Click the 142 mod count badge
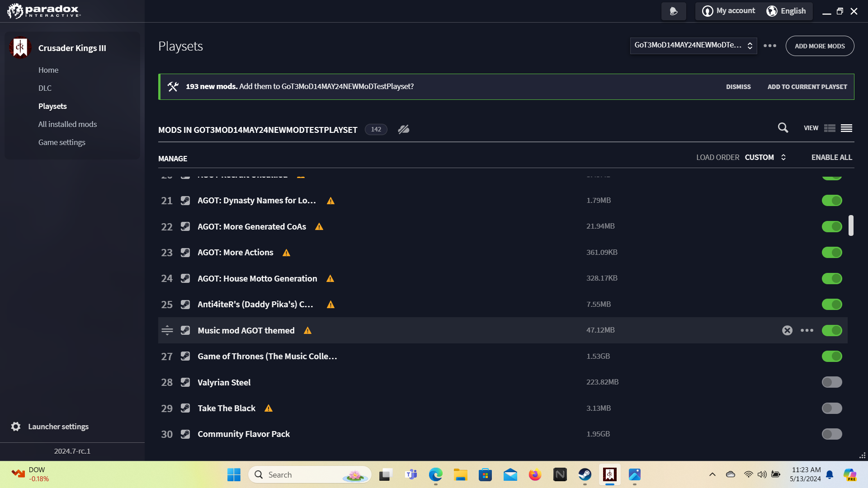Image resolution: width=868 pixels, height=488 pixels. coord(376,129)
